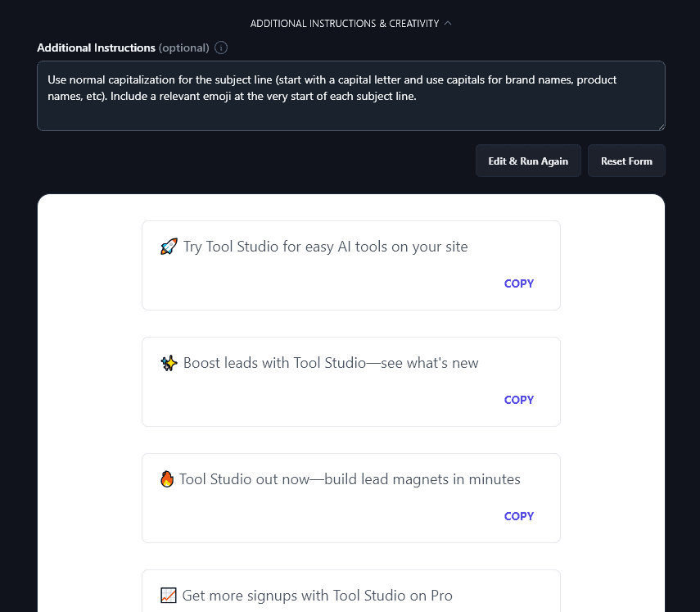Click the (optional) label next to Additional Instructions
Image resolution: width=700 pixels, height=612 pixels.
(x=182, y=48)
